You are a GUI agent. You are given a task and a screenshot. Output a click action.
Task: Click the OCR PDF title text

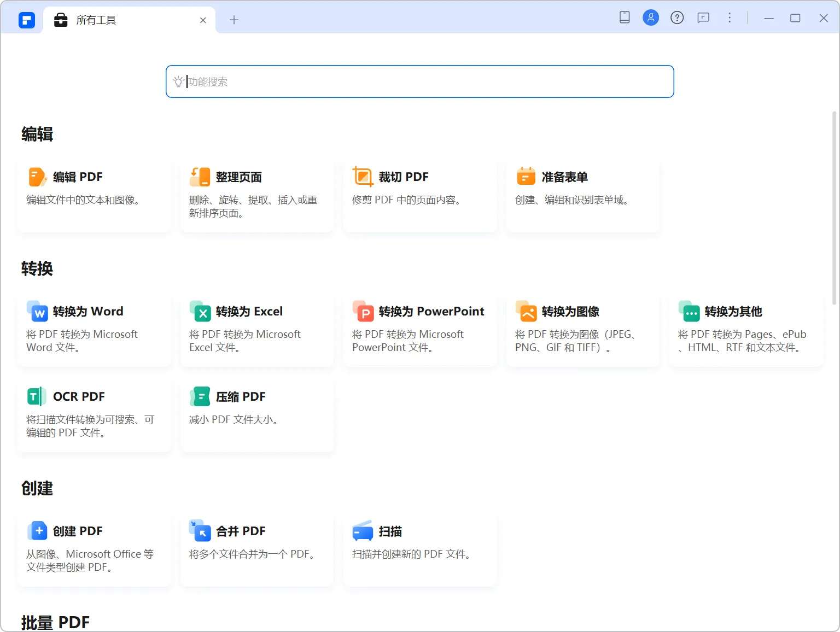[79, 397]
